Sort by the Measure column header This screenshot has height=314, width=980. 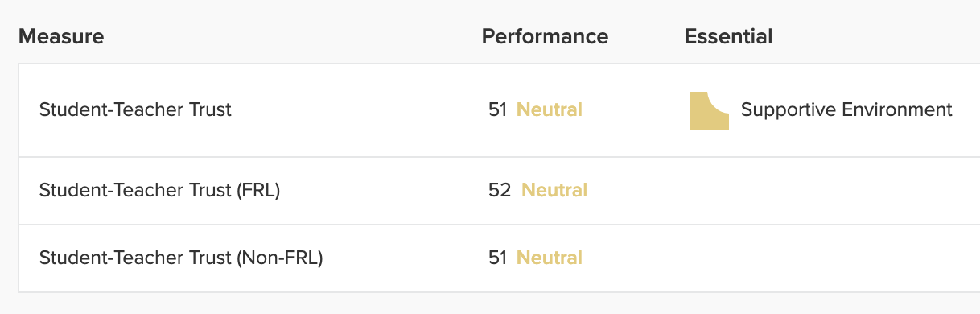(61, 36)
